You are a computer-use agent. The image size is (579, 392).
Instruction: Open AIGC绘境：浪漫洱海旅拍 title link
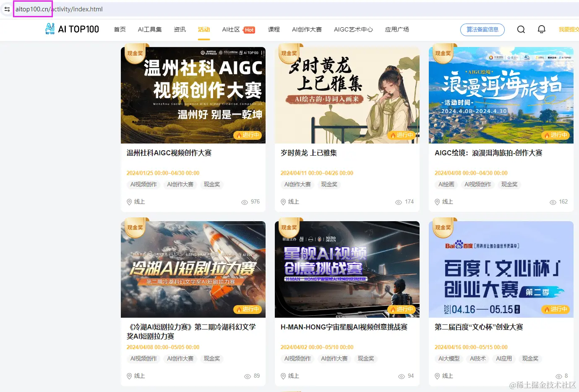488,153
